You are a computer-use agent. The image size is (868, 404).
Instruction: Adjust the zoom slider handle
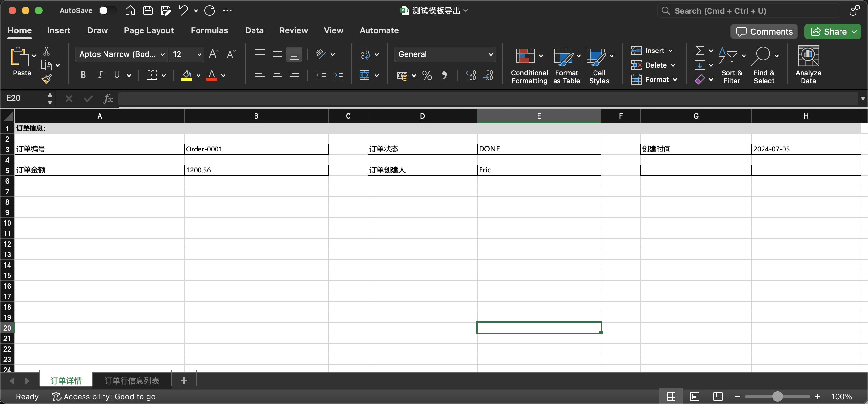pos(777,396)
